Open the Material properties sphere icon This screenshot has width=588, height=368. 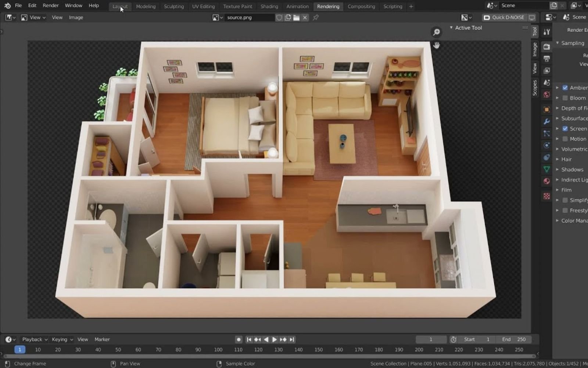coord(546,180)
